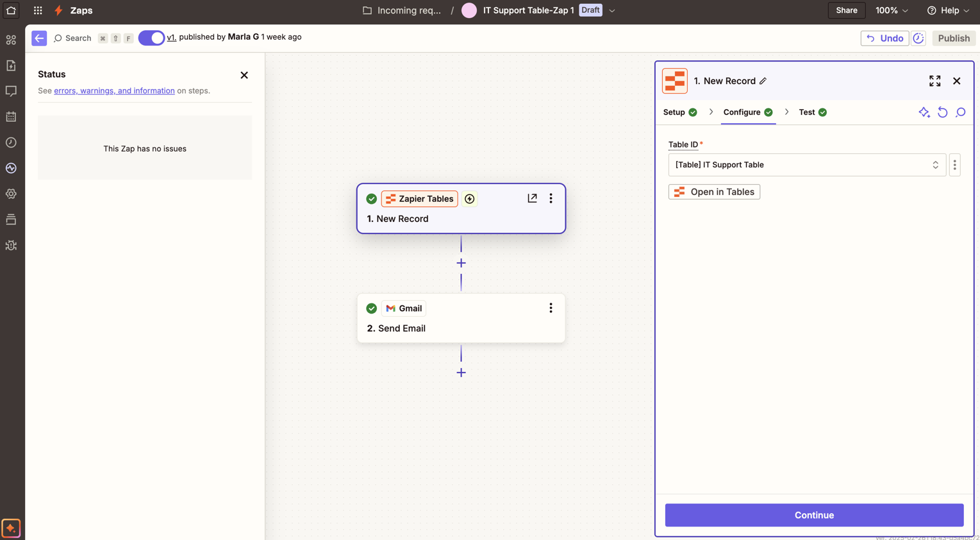This screenshot has width=980, height=540.
Task: Select the clock history icon in left sidebar
Action: coord(10,142)
